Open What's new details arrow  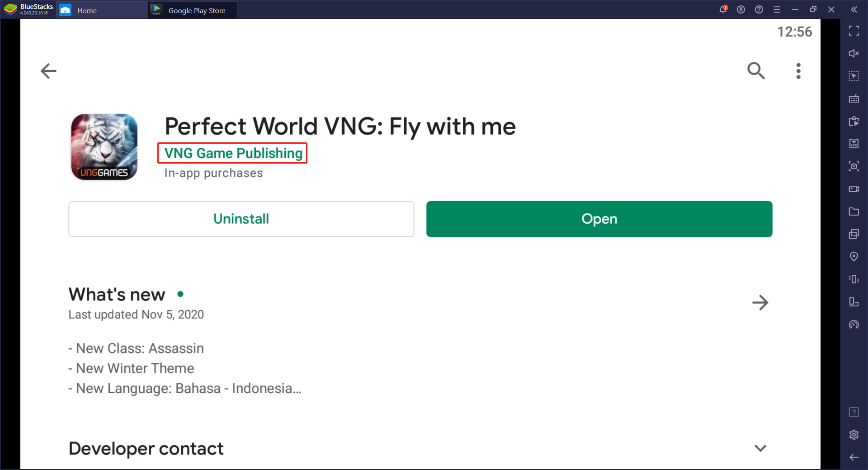coord(760,303)
